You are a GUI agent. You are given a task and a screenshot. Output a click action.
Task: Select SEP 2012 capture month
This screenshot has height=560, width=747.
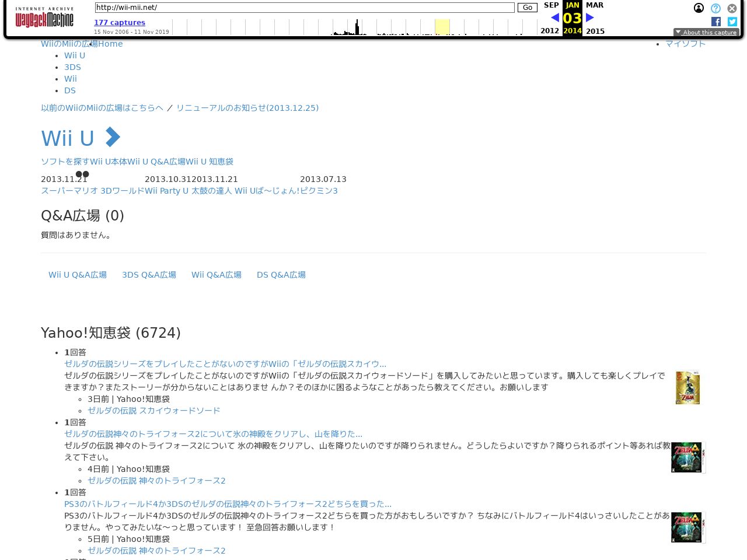[550, 17]
